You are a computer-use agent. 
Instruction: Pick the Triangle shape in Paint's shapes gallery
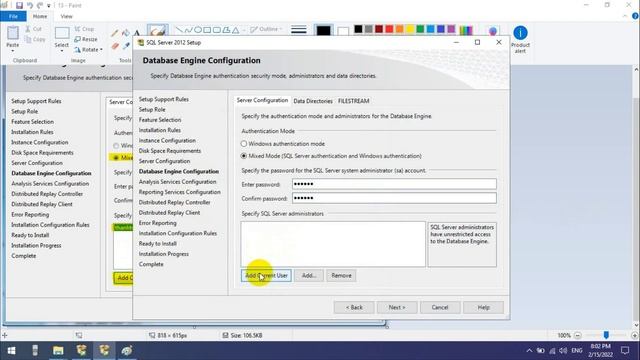coord(236,29)
